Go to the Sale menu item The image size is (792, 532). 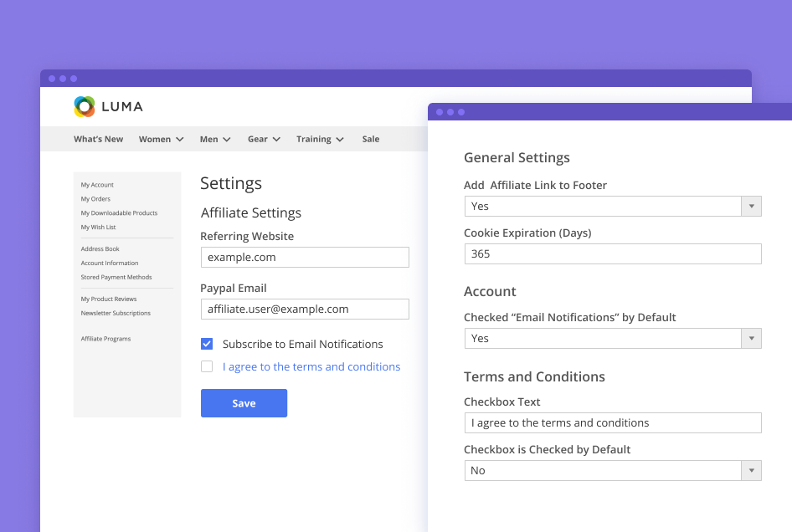point(370,140)
